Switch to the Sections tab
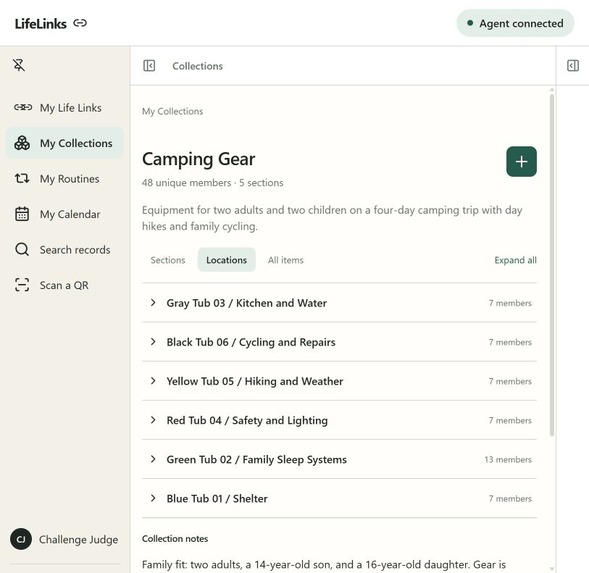This screenshot has height=573, width=589. pos(168,260)
